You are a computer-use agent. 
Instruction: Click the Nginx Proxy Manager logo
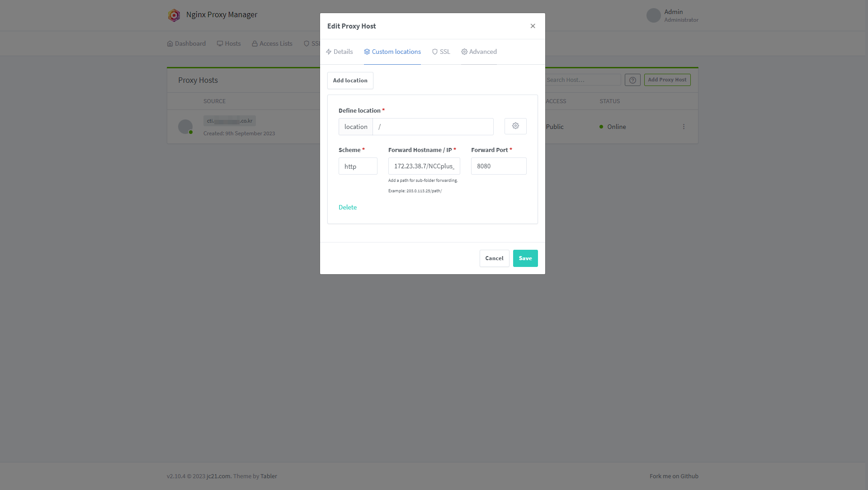click(x=174, y=15)
